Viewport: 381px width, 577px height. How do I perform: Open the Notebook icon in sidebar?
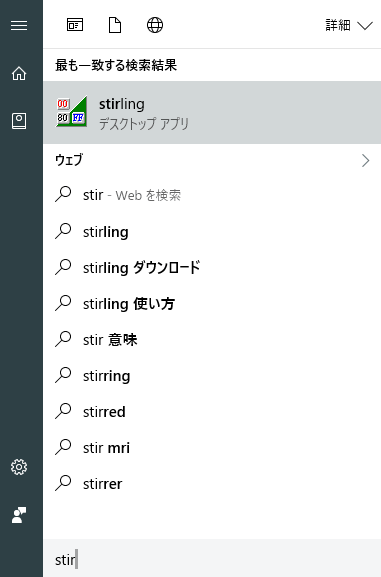[19, 121]
